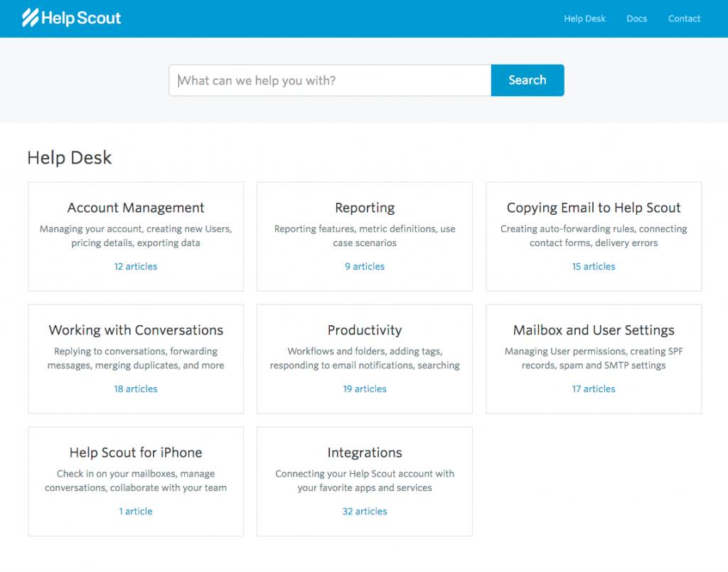Viewport: 728px width, 572px height.
Task: Open the 12 articles link
Action: pyautogui.click(x=136, y=266)
